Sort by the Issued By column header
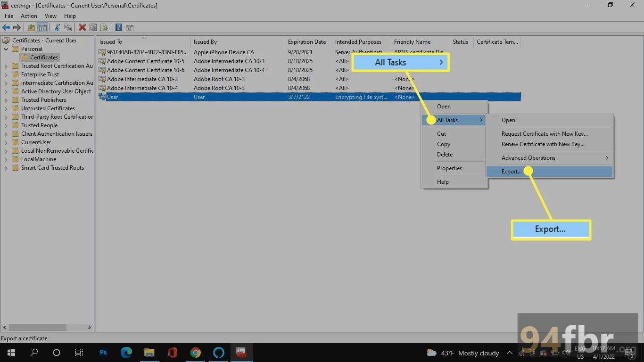The width and height of the screenshot is (644, 362). pyautogui.click(x=238, y=42)
